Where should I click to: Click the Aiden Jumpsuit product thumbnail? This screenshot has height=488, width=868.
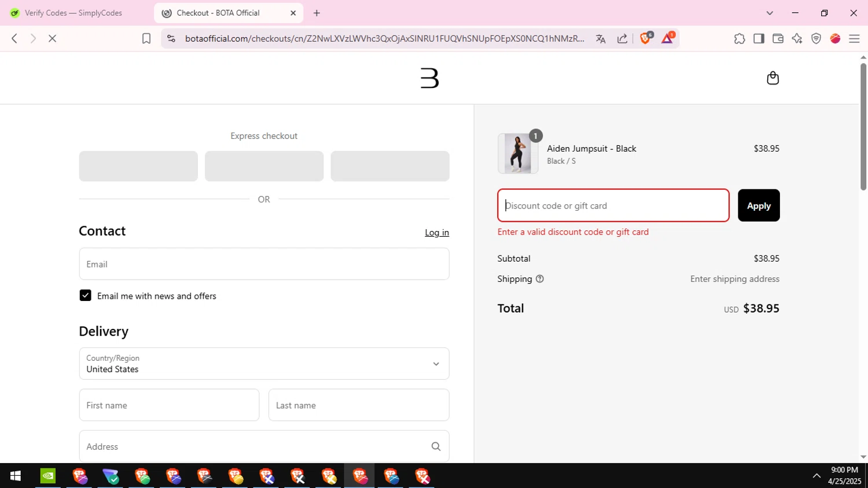coord(518,153)
